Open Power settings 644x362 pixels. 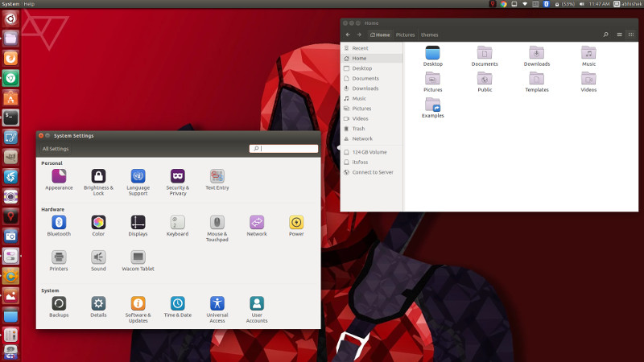(x=296, y=226)
